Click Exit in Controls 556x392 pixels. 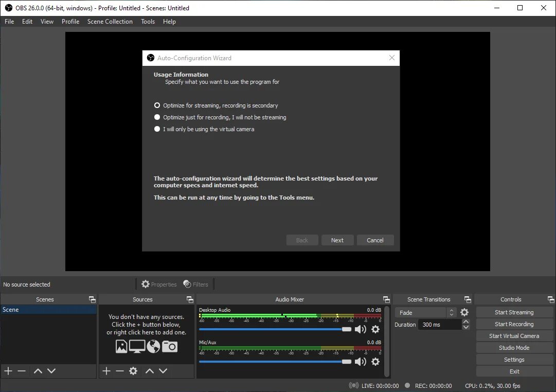(514, 371)
